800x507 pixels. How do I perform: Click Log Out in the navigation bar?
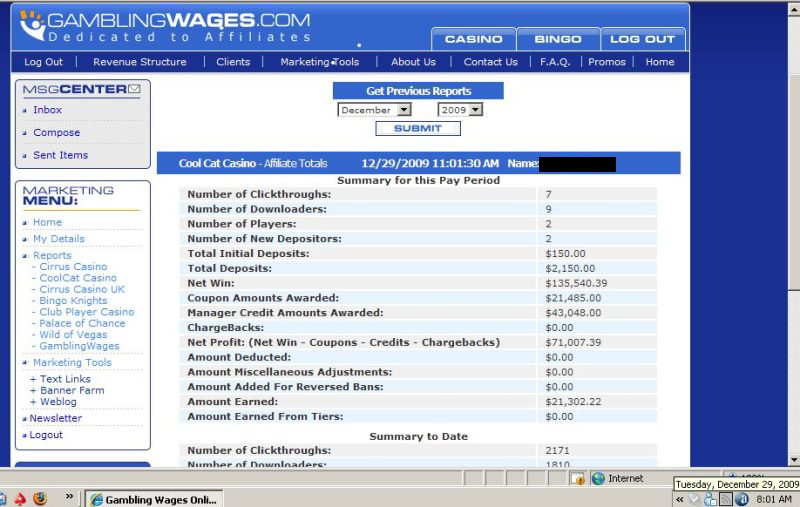pyautogui.click(x=43, y=62)
